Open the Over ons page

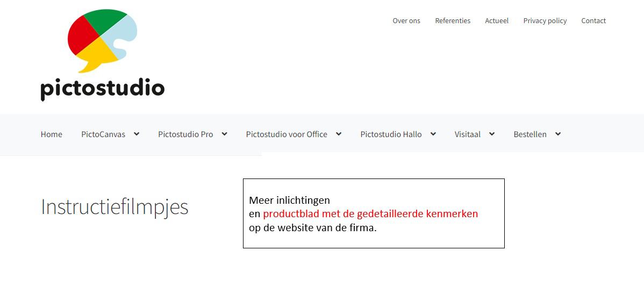(406, 20)
